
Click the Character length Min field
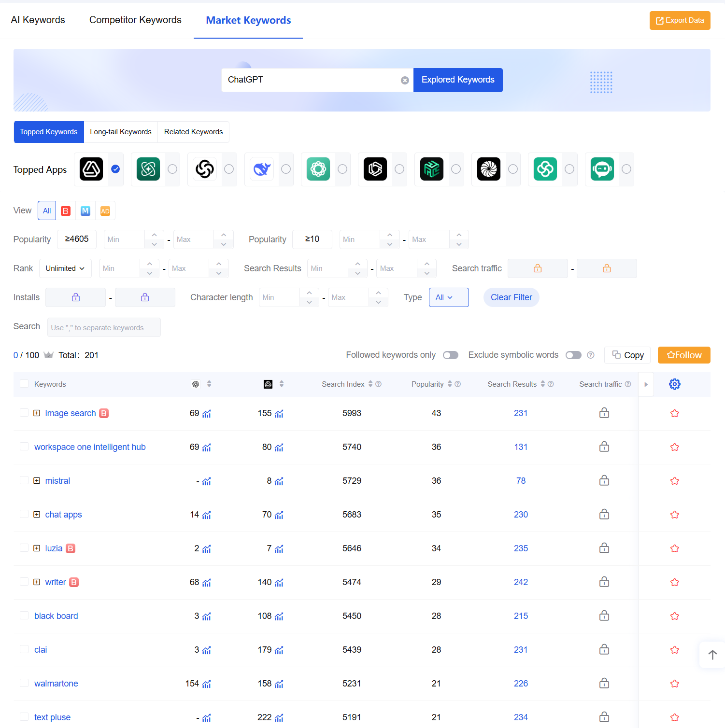280,297
